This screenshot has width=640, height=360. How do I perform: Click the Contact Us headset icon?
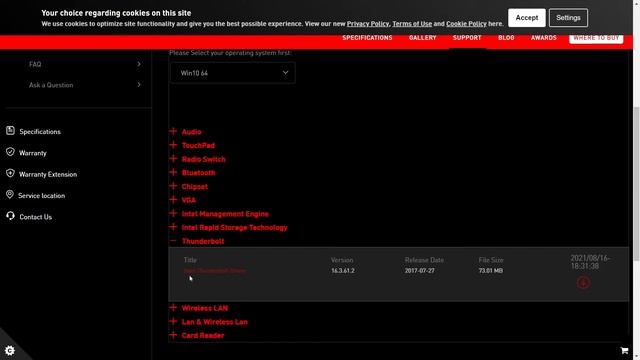(10, 216)
